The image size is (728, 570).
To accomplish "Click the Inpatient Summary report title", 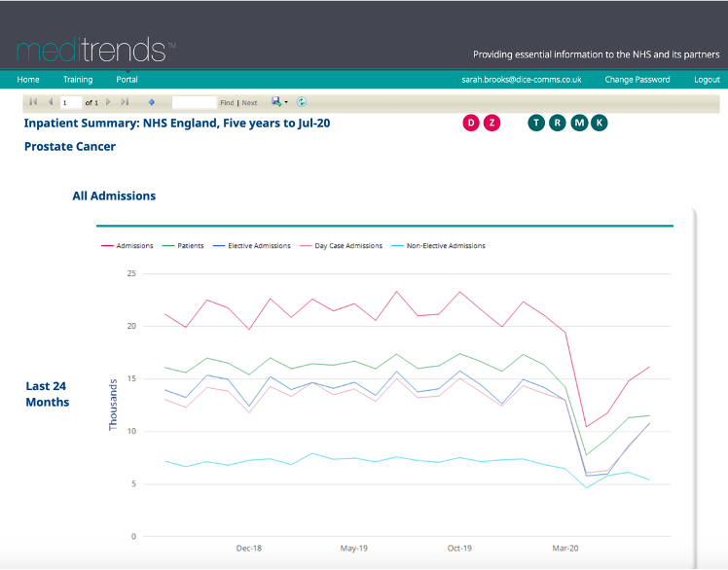I will (177, 124).
